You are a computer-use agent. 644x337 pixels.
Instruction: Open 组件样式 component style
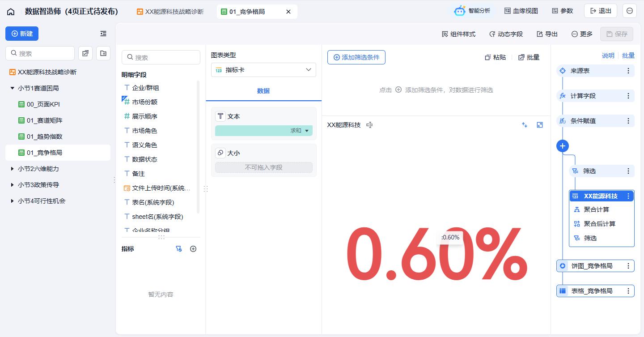[458, 34]
